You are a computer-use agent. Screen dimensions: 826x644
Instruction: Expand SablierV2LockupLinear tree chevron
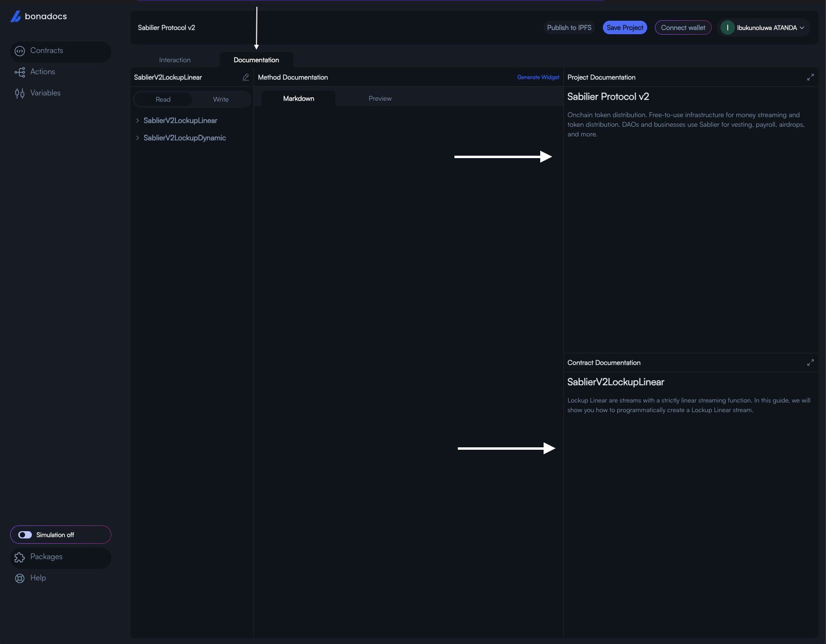point(137,121)
